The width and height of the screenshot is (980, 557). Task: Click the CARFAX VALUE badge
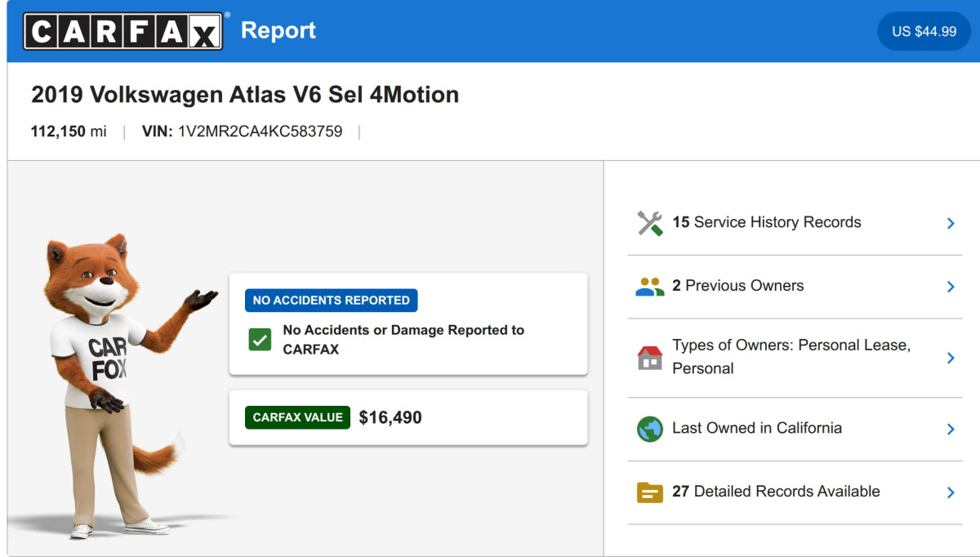(x=297, y=417)
